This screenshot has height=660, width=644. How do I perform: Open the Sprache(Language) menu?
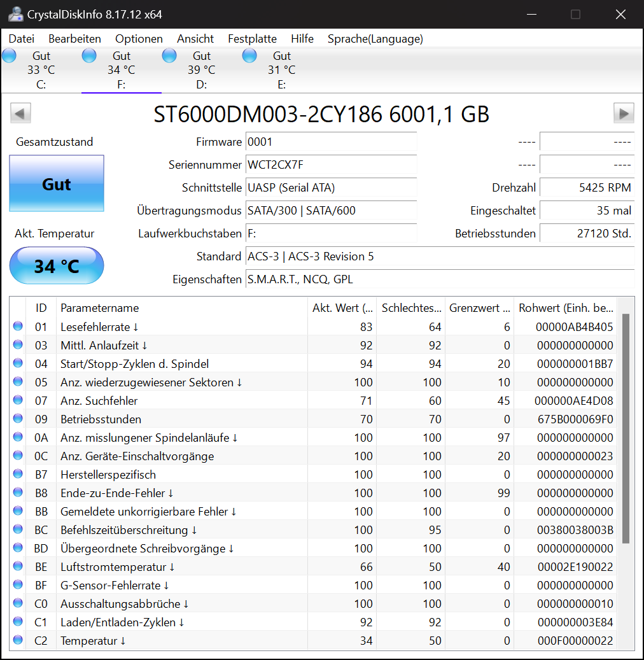[x=375, y=39]
